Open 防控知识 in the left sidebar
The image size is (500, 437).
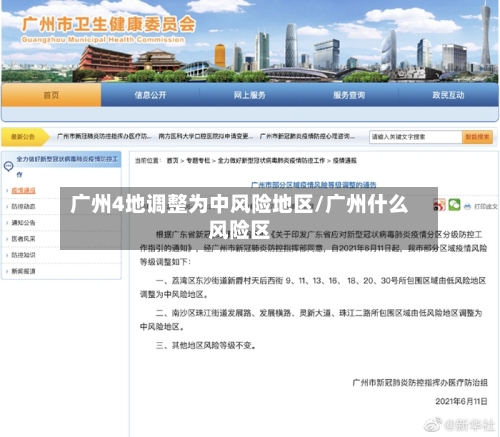(23, 255)
